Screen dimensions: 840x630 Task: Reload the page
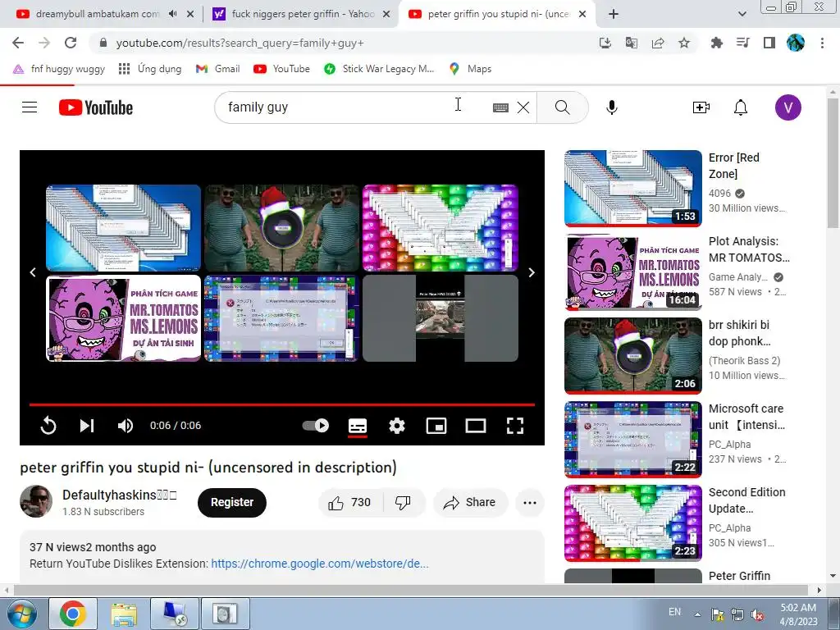coord(71,43)
